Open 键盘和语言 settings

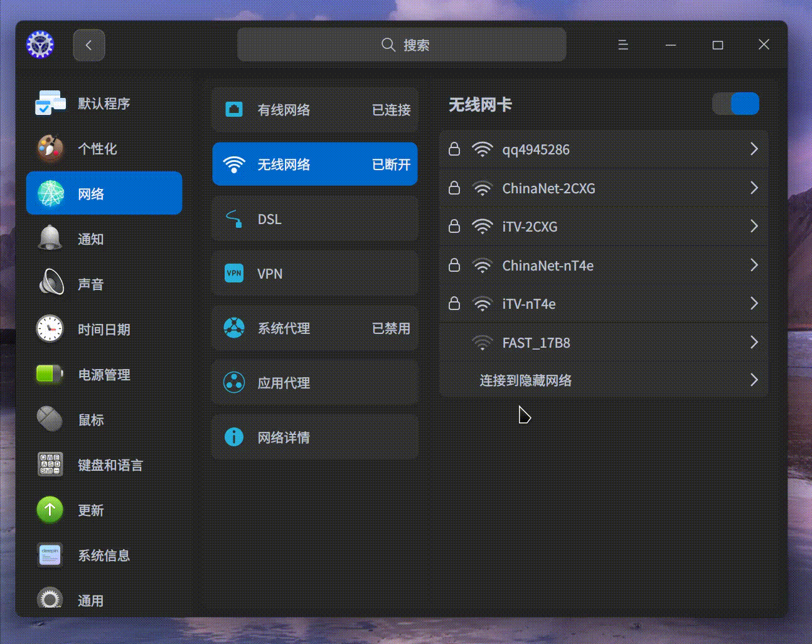[x=110, y=464]
